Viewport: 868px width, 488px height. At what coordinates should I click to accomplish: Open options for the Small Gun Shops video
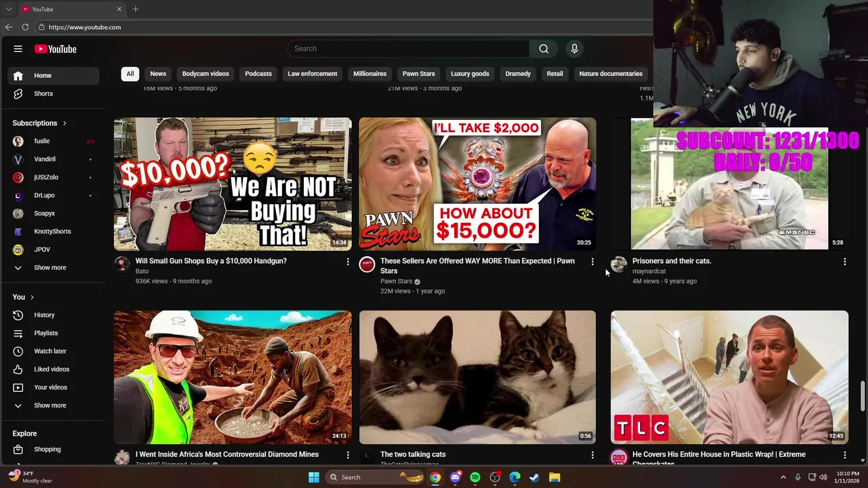tap(348, 262)
